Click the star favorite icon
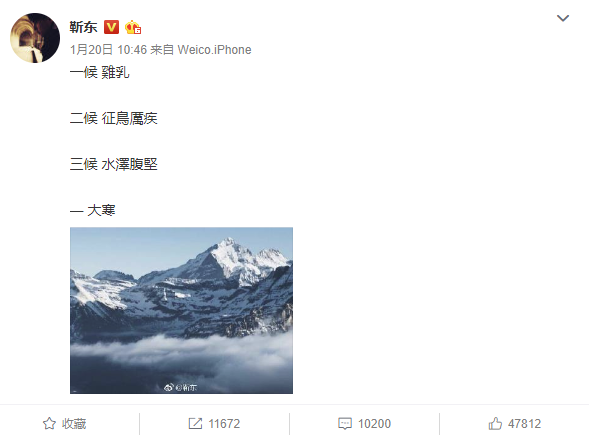Viewport: 589px width, 440px height. [49, 423]
